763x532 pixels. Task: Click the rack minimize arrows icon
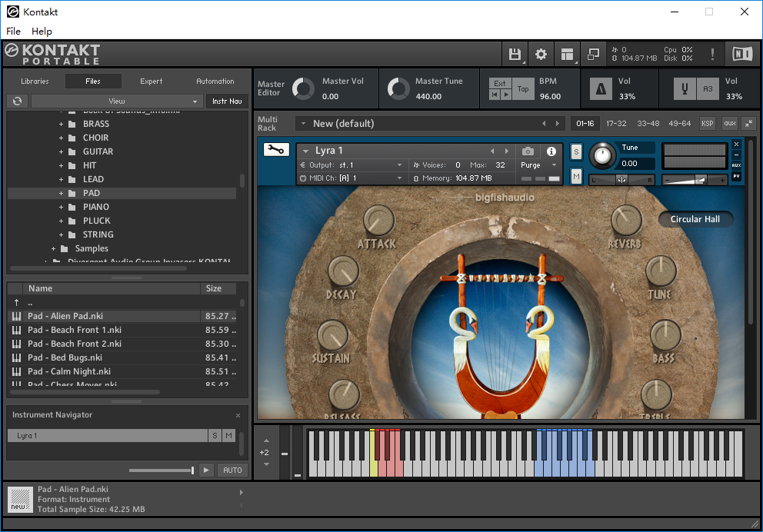pos(748,124)
